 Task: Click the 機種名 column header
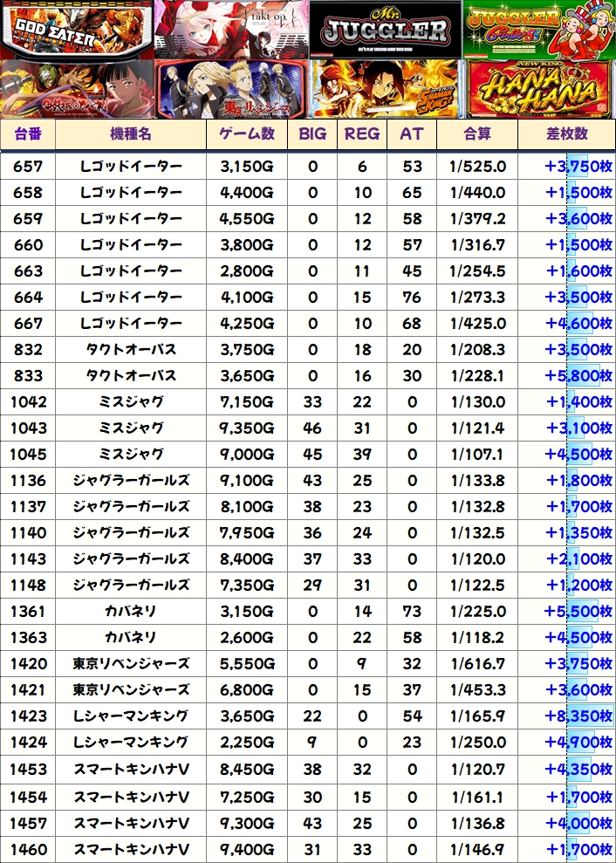click(131, 135)
